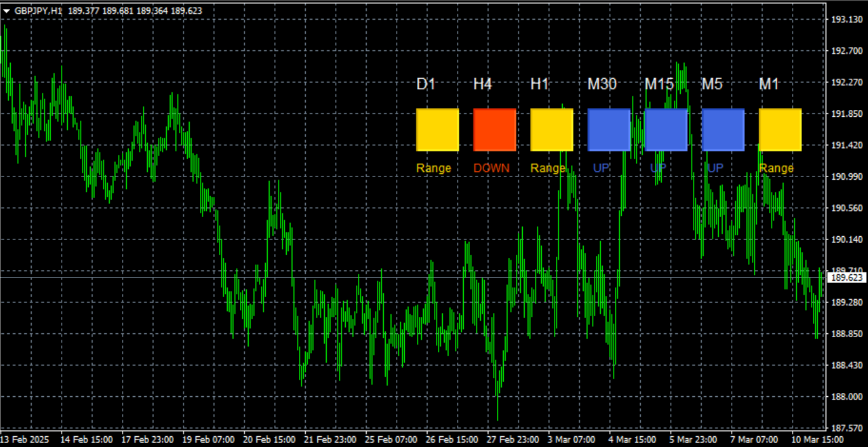Select the M5 timeframe label
The height and width of the screenshot is (447, 868).
click(x=712, y=84)
